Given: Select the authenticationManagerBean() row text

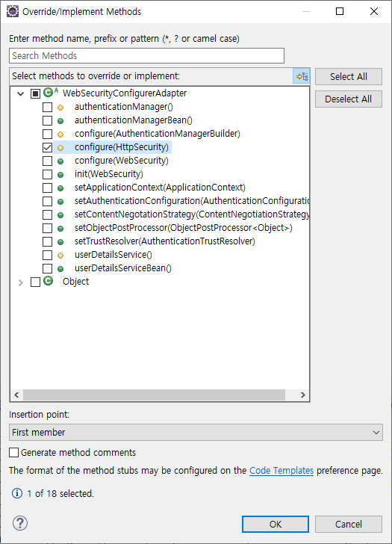Looking at the screenshot, I should pos(134,120).
